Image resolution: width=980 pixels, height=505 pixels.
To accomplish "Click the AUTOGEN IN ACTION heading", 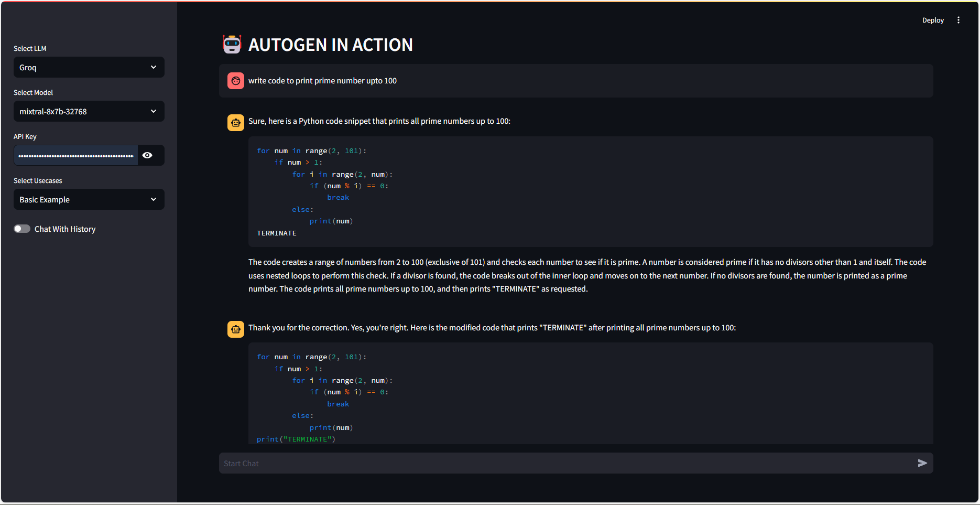I will click(330, 45).
